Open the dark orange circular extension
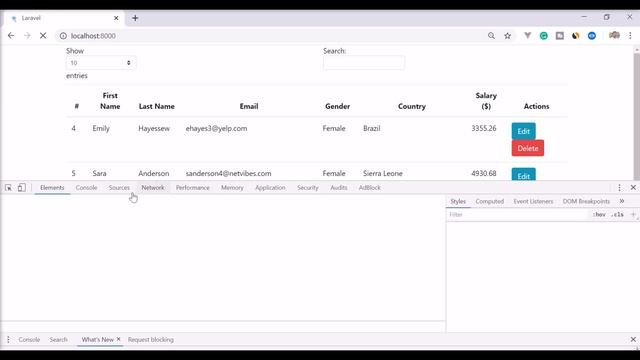 [x=576, y=36]
